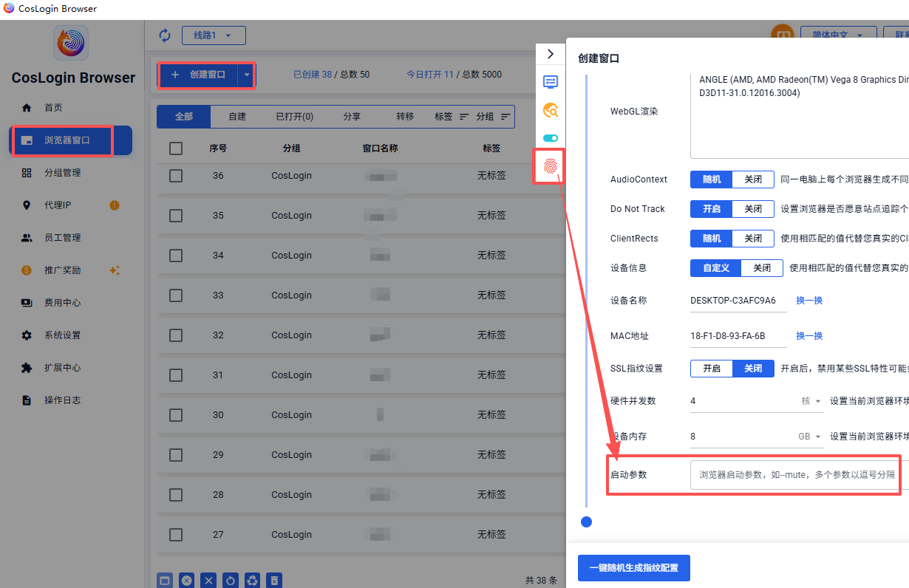
Task: Collapse the side panel with the chevron arrow
Action: (551, 54)
